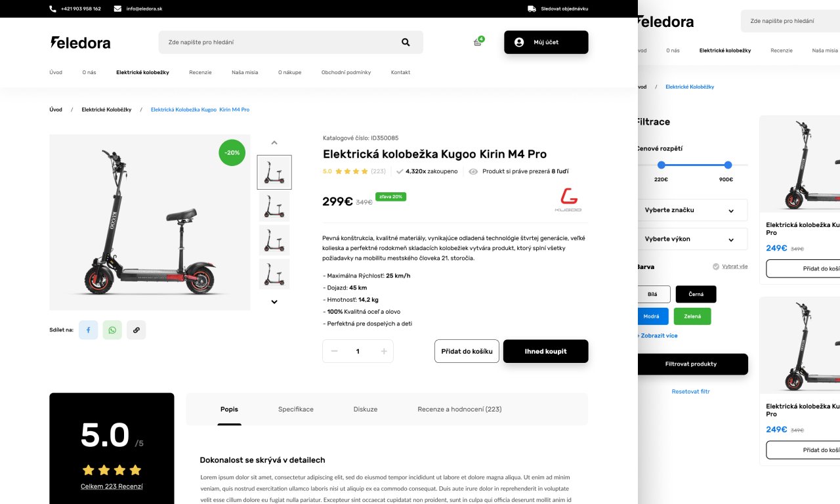Viewport: 840px width, 504px height.
Task: Select the Černá color filter
Action: [696, 294]
